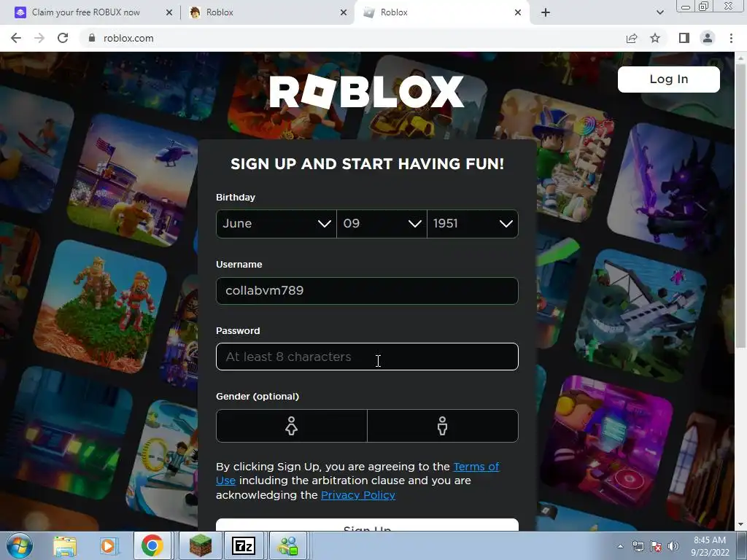This screenshot has width=747, height=560.
Task: Click the Log In button
Action: 668,79
